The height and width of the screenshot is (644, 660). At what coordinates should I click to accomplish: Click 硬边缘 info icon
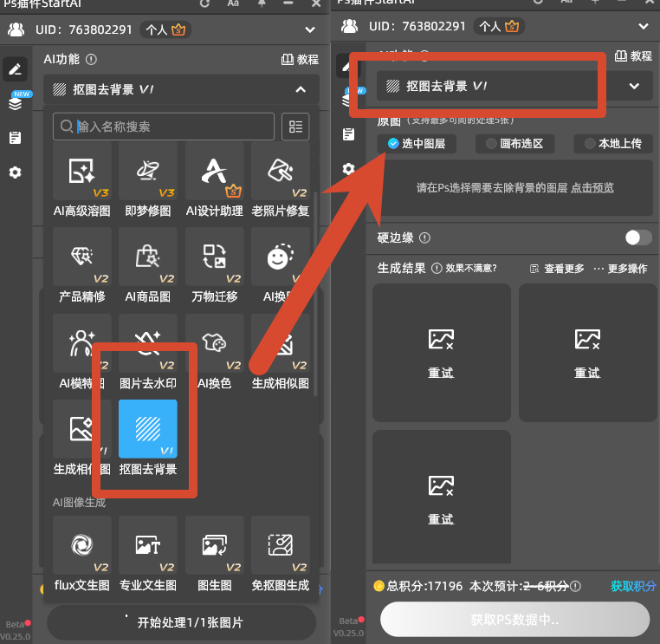[x=424, y=238]
